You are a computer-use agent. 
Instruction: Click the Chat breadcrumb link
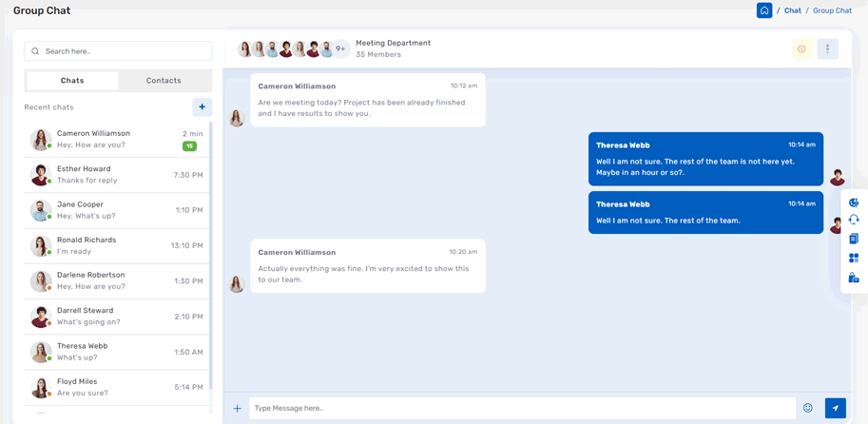(x=792, y=10)
